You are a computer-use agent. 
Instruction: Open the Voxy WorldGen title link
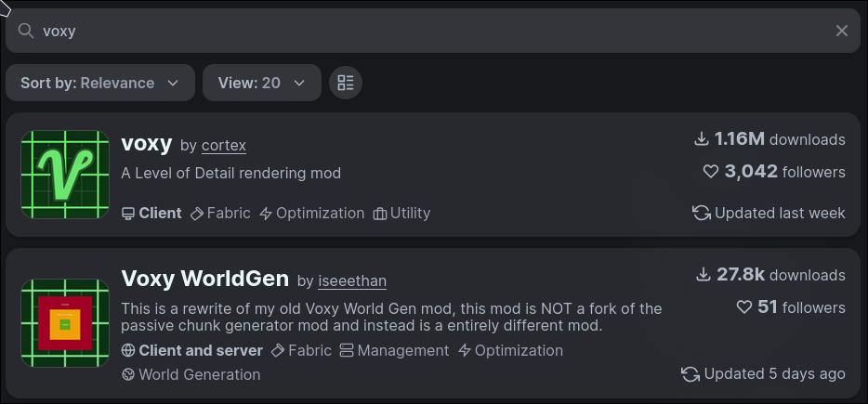pyautogui.click(x=205, y=278)
